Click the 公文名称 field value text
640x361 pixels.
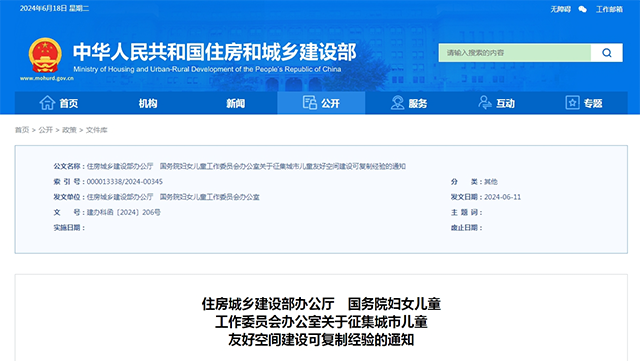[246, 166]
